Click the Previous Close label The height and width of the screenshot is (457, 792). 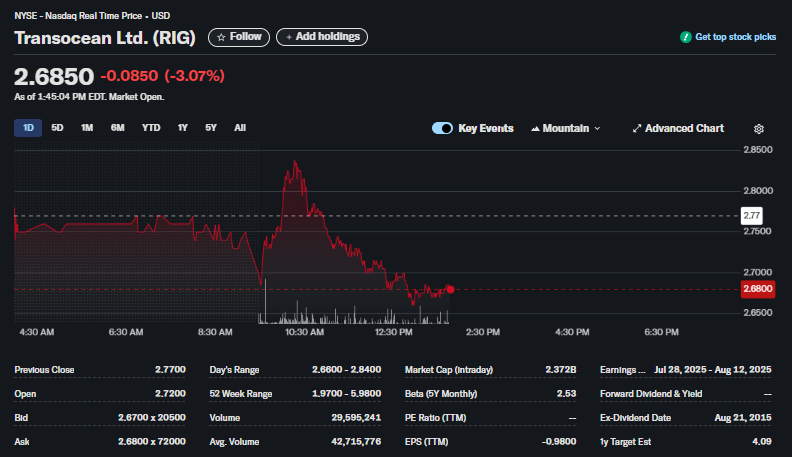click(44, 370)
